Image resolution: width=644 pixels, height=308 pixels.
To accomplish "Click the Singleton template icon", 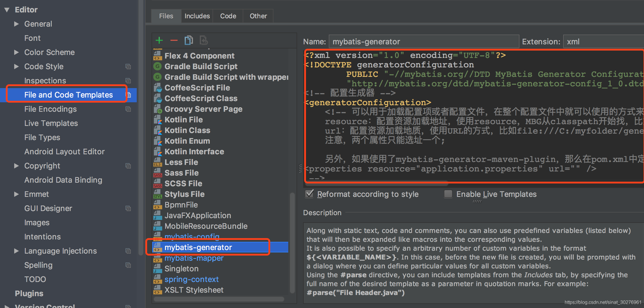I will click(x=157, y=268).
